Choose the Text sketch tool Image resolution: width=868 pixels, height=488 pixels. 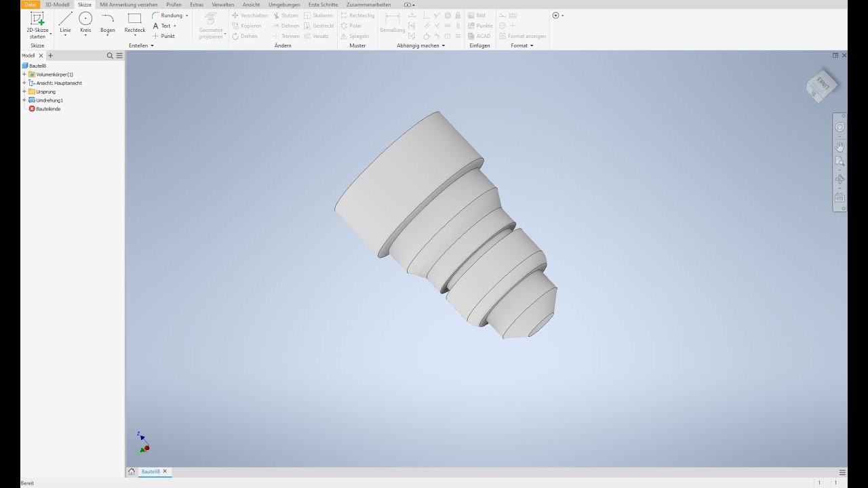coord(161,26)
